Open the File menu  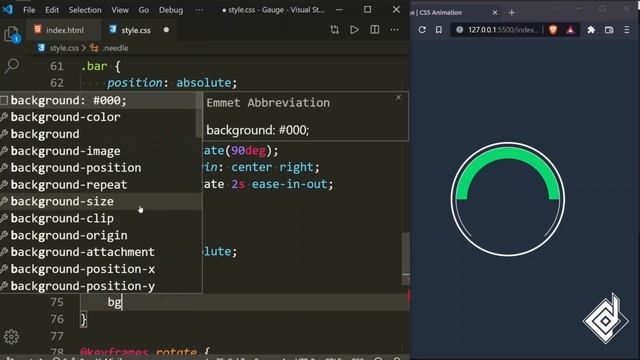point(29,10)
